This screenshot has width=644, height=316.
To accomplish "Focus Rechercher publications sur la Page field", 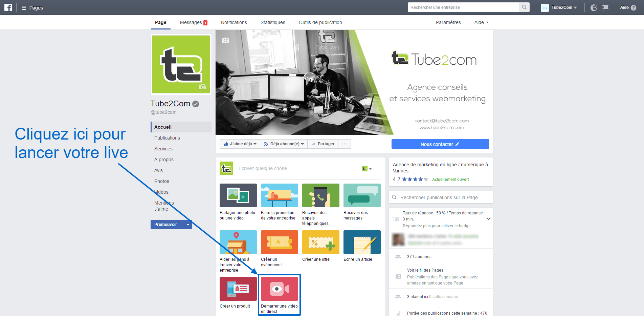I will (x=441, y=197).
